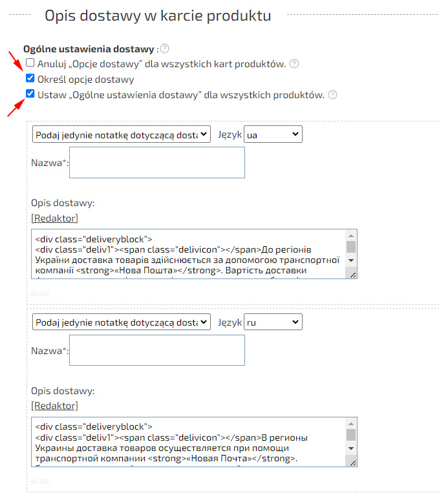Viewport: 439px width, 504px height.
Task: Uncheck the Określ opcje dostawy checkbox
Action: coord(30,79)
